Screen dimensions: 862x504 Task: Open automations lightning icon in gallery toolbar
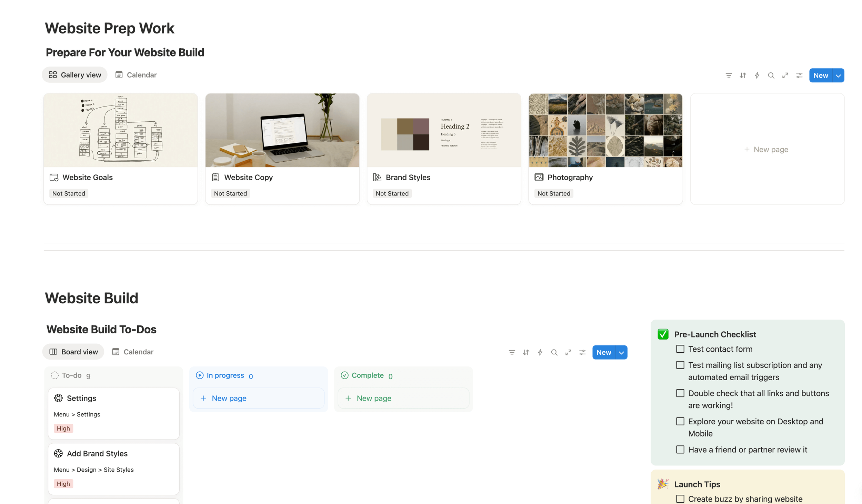point(757,75)
